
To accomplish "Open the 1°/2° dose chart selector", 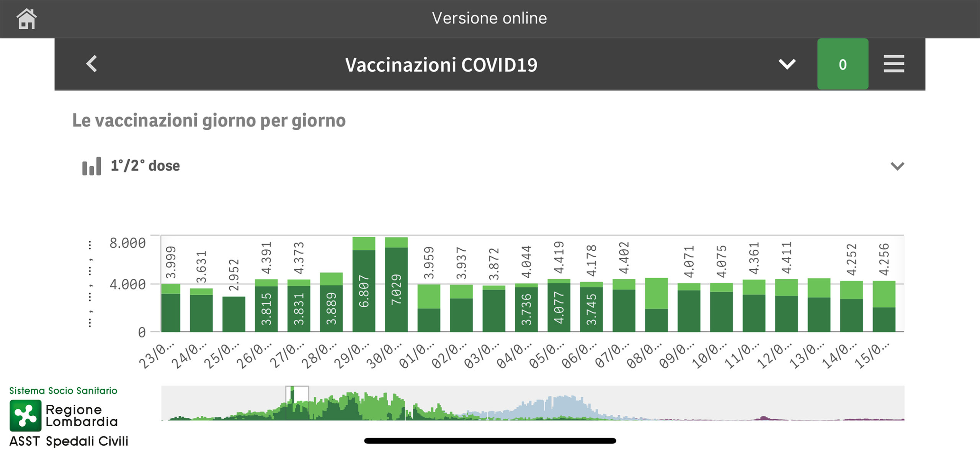I will pos(145,166).
